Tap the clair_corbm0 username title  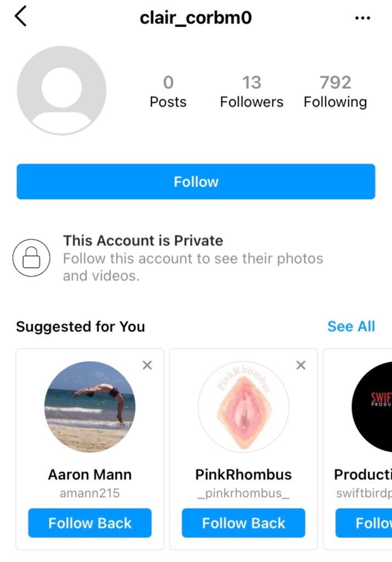pyautogui.click(x=196, y=18)
